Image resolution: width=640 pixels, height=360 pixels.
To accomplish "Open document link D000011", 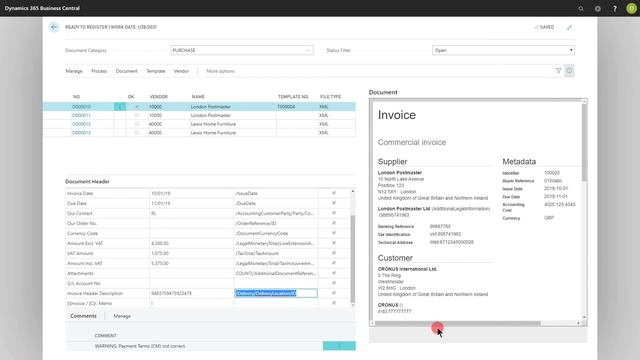I will coord(81,115).
